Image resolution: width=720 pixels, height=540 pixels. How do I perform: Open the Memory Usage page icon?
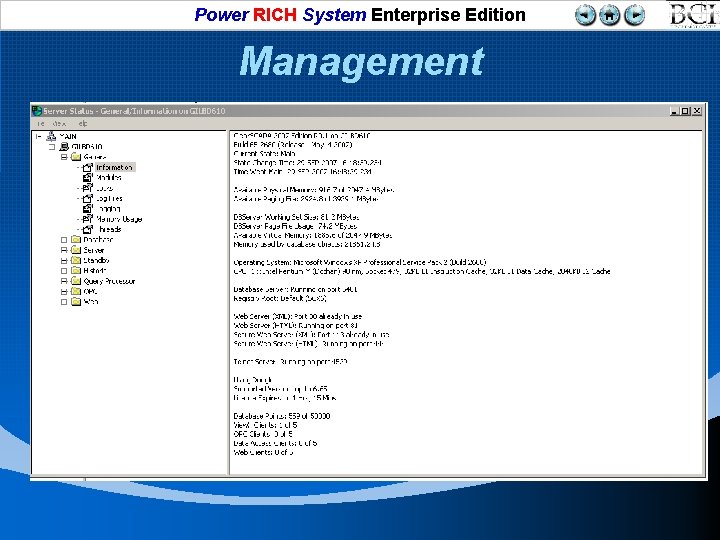[x=88, y=219]
